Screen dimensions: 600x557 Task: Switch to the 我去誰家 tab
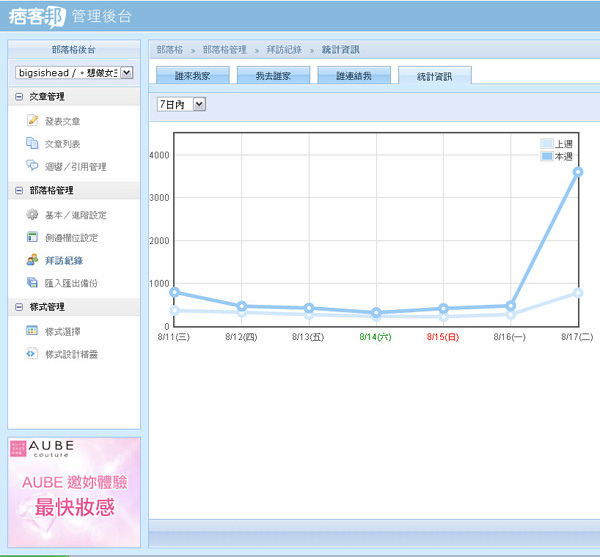click(x=273, y=76)
